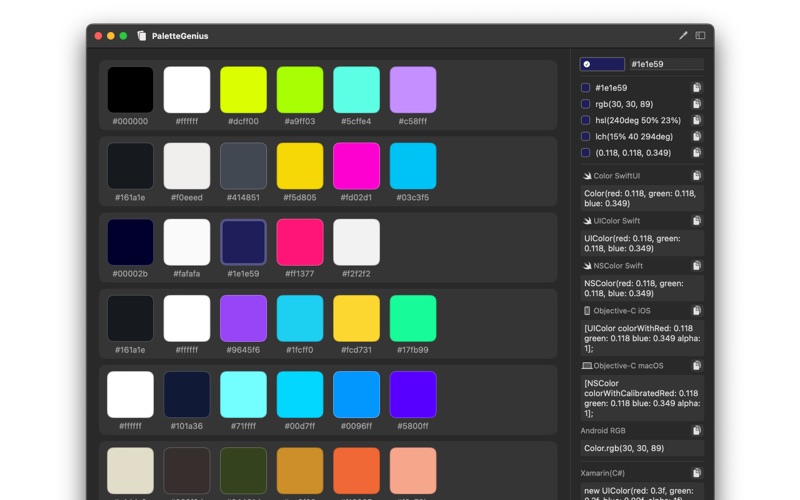Select the #03c3f5 sky blue swatch
Screen dimensions: 800x500
pyautogui.click(x=413, y=166)
